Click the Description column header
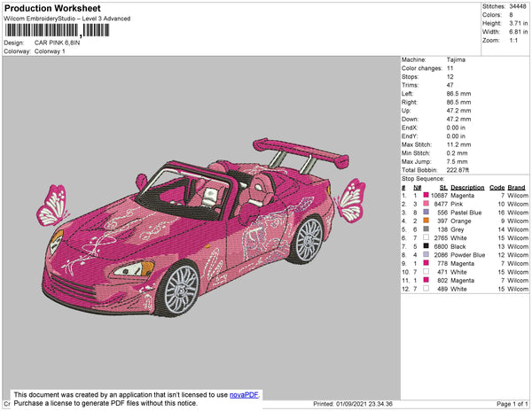 click(x=466, y=187)
